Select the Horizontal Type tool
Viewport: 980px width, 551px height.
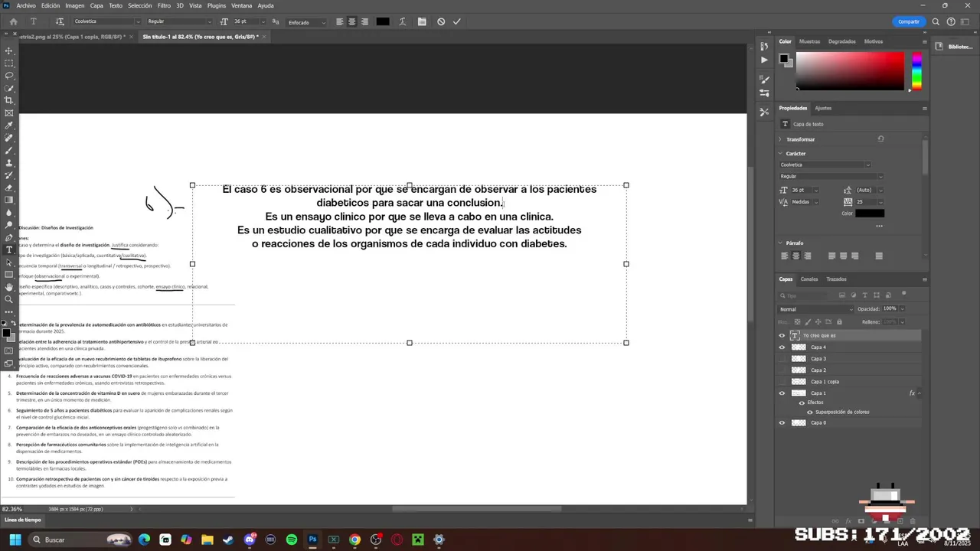pyautogui.click(x=9, y=249)
